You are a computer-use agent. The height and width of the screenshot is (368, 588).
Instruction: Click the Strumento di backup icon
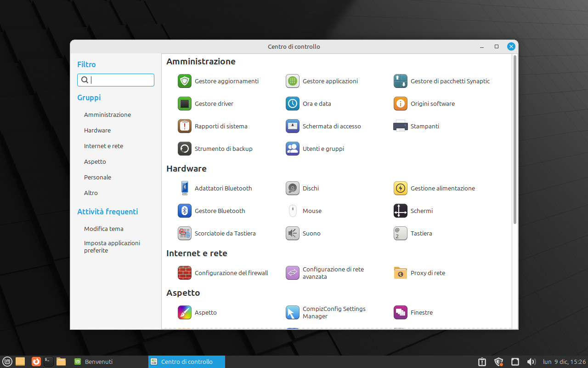[x=185, y=149]
